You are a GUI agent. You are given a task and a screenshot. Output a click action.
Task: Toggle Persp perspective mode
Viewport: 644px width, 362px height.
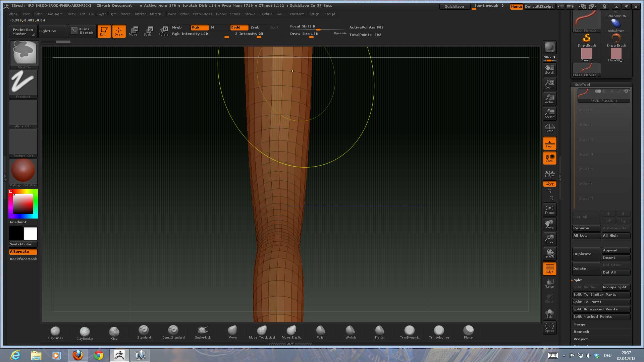click(x=549, y=128)
